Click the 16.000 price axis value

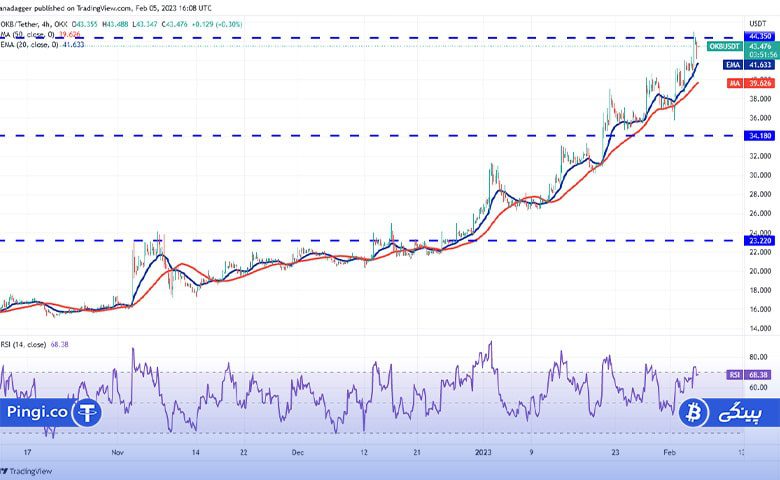(x=760, y=309)
